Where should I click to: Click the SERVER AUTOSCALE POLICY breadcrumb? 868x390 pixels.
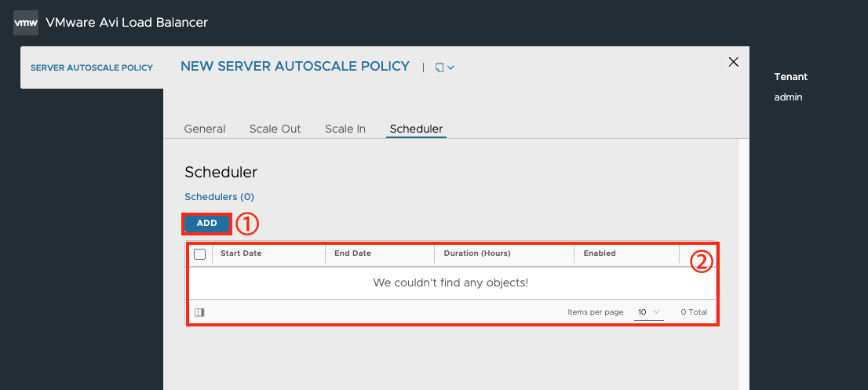point(92,67)
